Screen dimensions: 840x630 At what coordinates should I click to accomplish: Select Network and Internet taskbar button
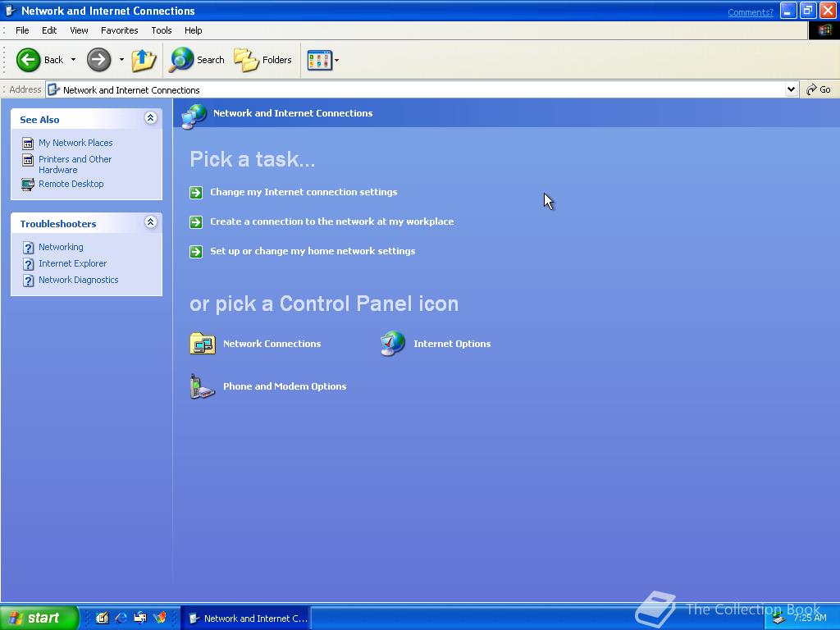pyautogui.click(x=246, y=618)
